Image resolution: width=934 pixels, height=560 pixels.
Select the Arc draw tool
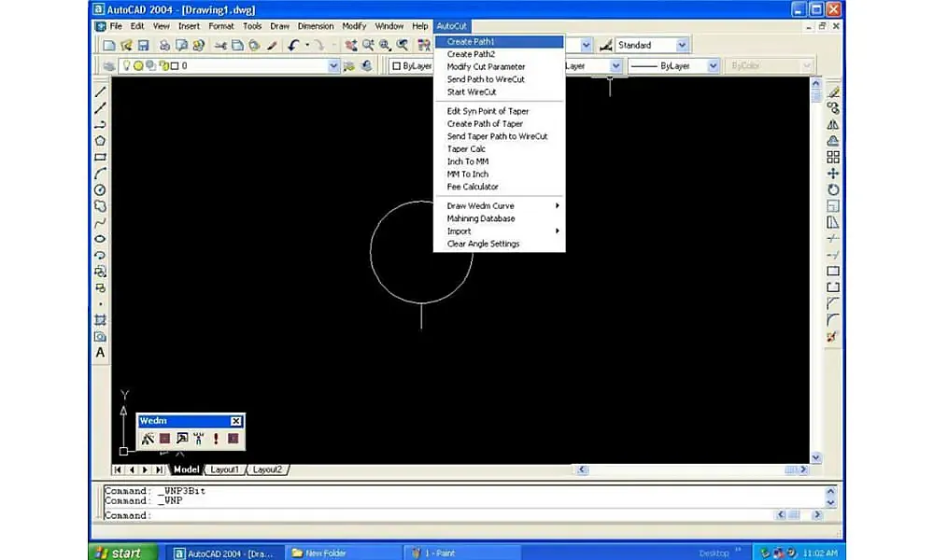coord(100,174)
